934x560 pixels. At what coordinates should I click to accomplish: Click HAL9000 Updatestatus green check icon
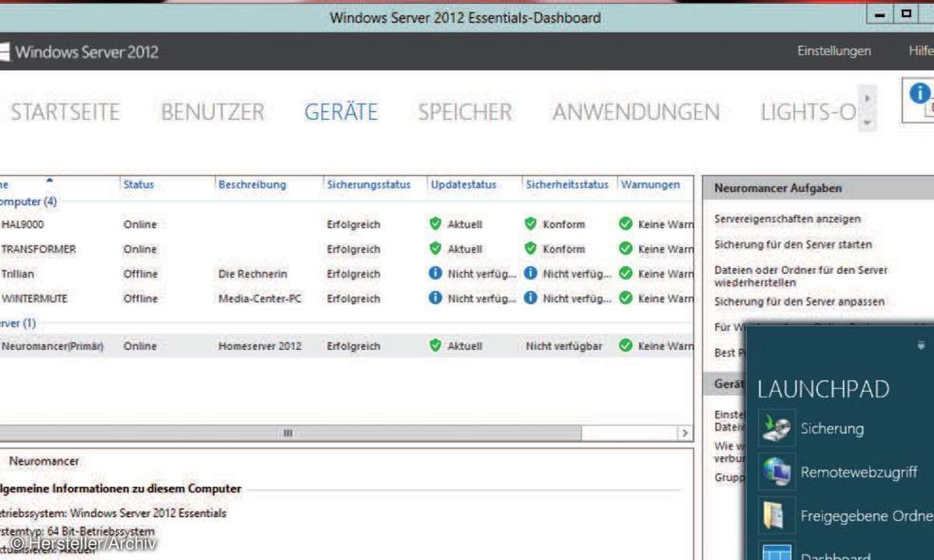click(435, 224)
